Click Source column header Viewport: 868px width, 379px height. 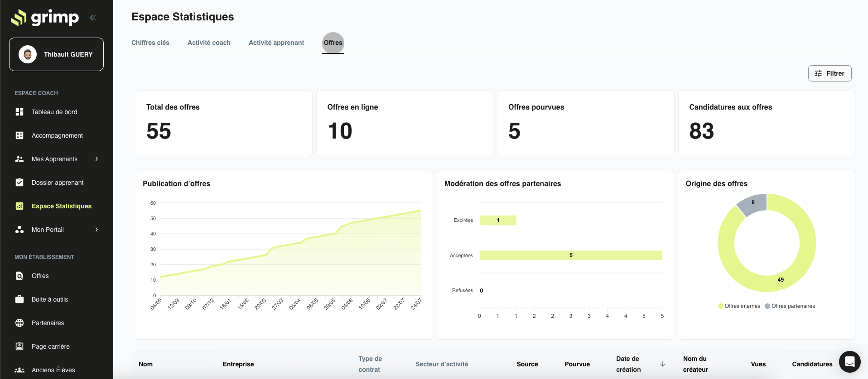(x=527, y=364)
